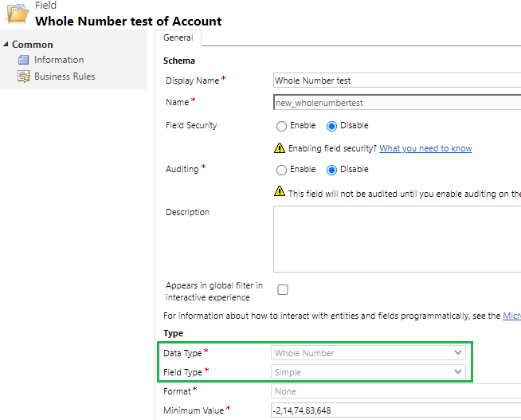Screen dimensions: 521x420
Task: Select Disable for Auditing
Action: click(331, 170)
